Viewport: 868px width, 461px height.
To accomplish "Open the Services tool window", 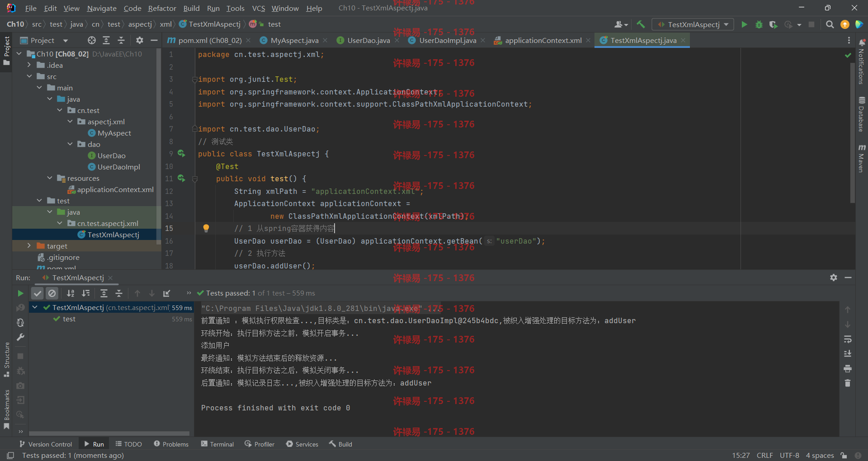I will 302,444.
